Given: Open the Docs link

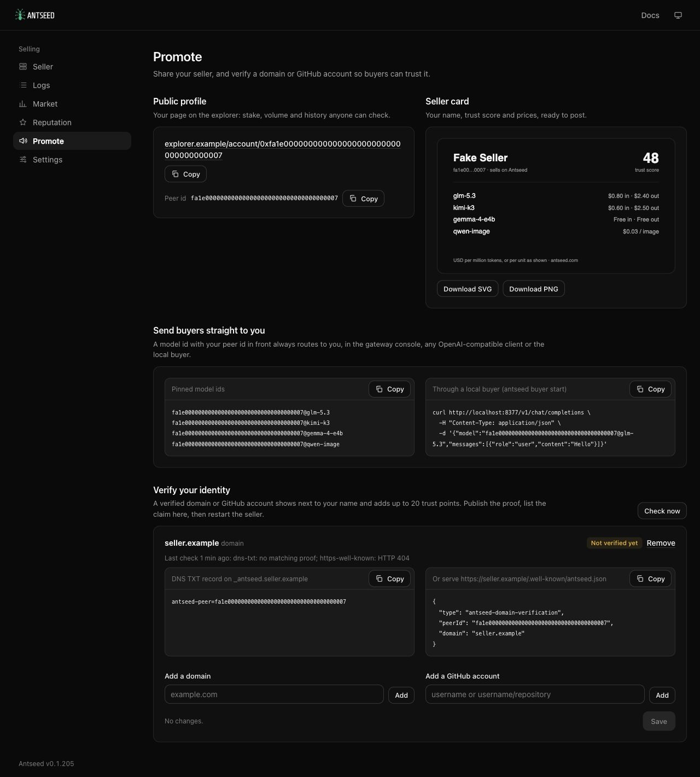Looking at the screenshot, I should tap(650, 15).
